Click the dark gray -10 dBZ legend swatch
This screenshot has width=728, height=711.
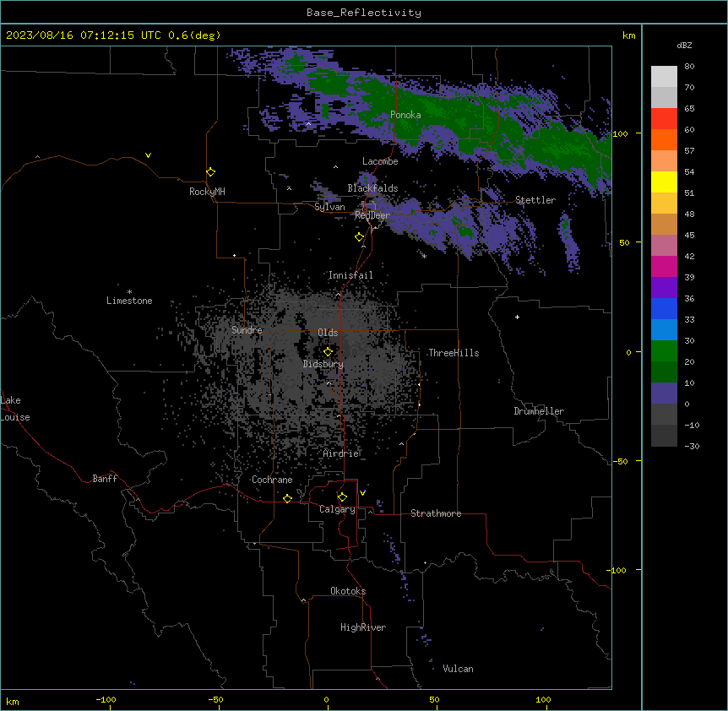pyautogui.click(x=664, y=436)
